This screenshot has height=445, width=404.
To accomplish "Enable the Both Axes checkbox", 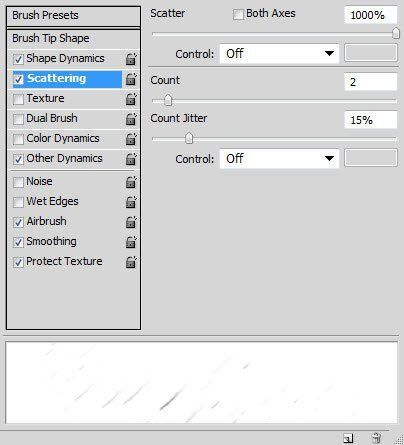I will coord(238,14).
